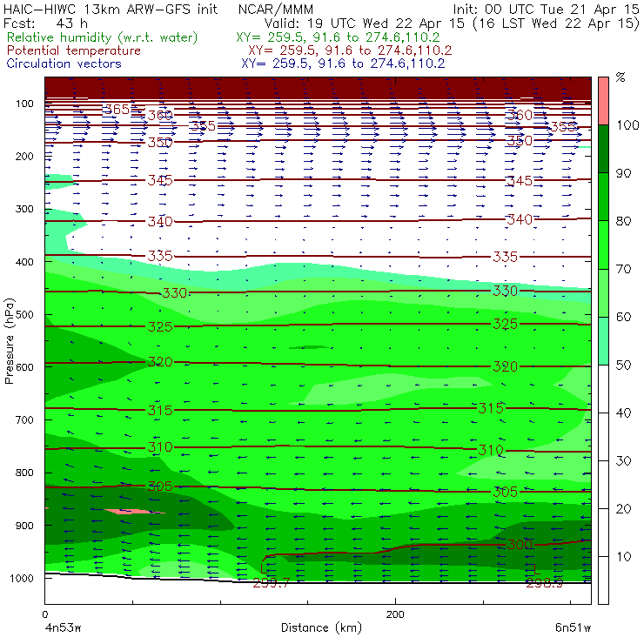The width and height of the screenshot is (644, 644).
Task: Click the 'NCAR/MMM' header text
Action: (x=276, y=9)
